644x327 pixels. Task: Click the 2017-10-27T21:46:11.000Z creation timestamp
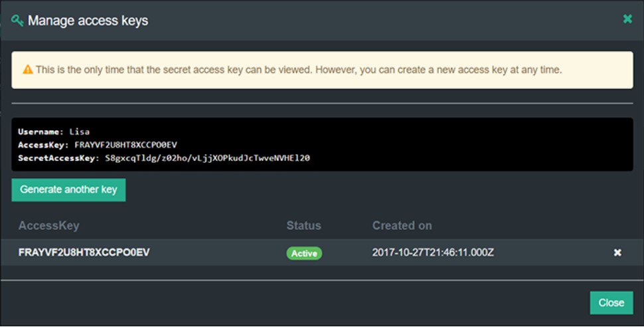[433, 253]
